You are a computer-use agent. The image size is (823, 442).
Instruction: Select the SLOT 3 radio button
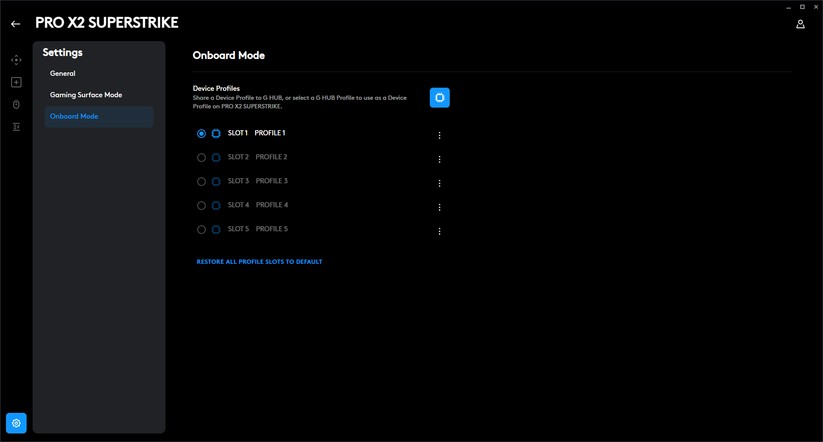[201, 182]
